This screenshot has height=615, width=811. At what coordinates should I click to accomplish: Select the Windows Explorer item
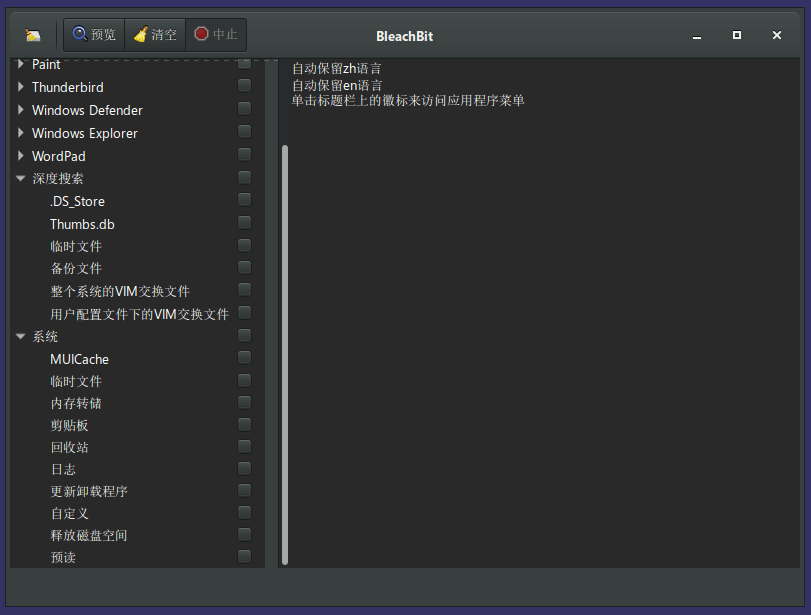(x=85, y=133)
